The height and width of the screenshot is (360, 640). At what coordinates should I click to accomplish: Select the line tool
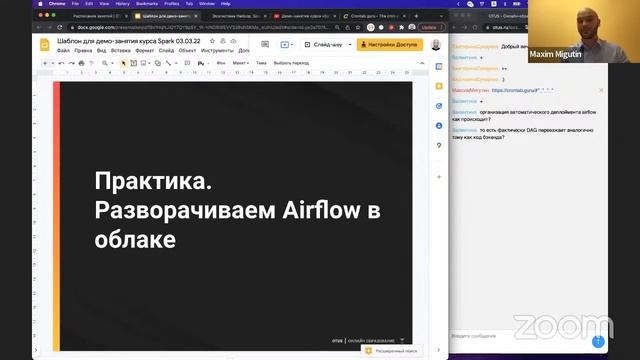(x=168, y=63)
